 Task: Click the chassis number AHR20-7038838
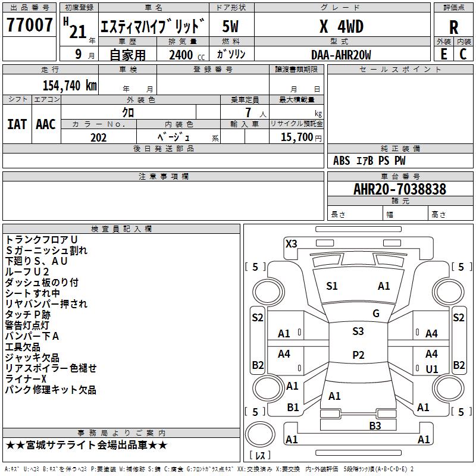coord(400,189)
